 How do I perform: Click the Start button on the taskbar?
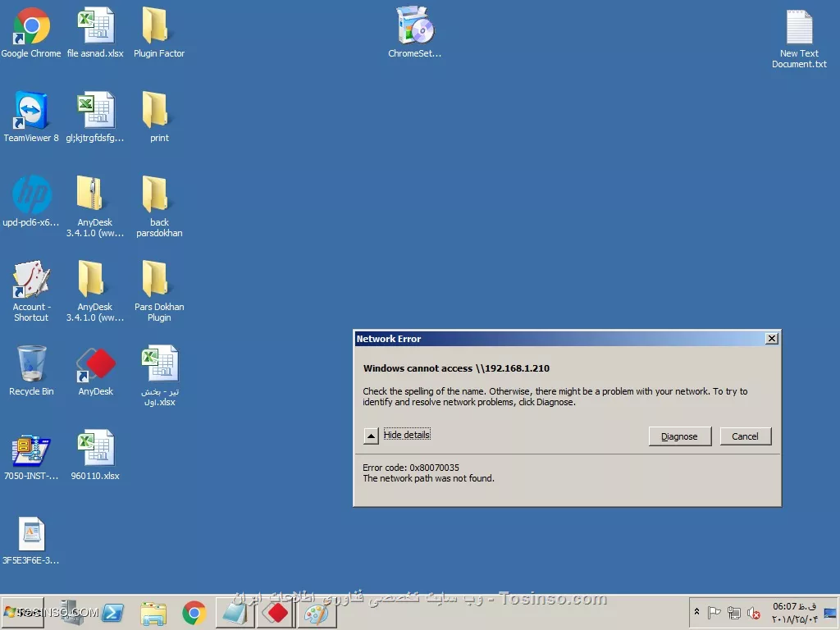click(x=22, y=612)
